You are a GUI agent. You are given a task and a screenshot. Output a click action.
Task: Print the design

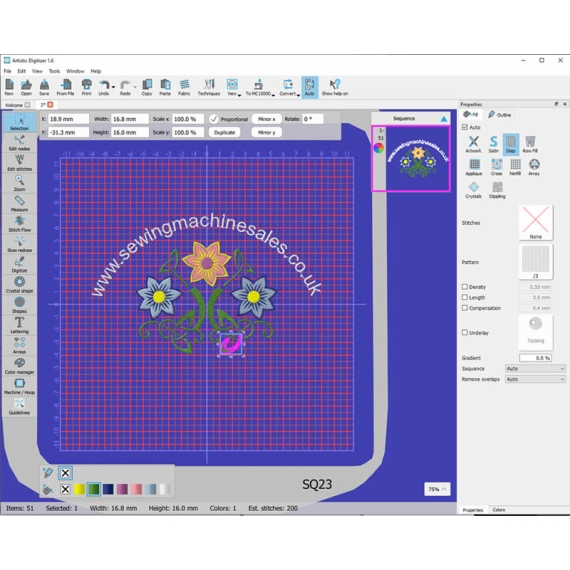pyautogui.click(x=87, y=87)
